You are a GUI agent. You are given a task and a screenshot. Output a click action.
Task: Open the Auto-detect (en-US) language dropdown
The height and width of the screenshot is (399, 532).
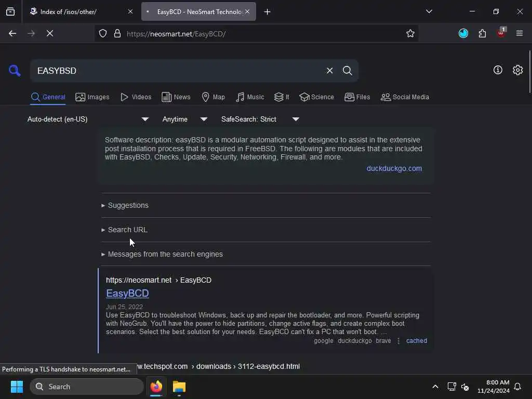click(x=88, y=119)
